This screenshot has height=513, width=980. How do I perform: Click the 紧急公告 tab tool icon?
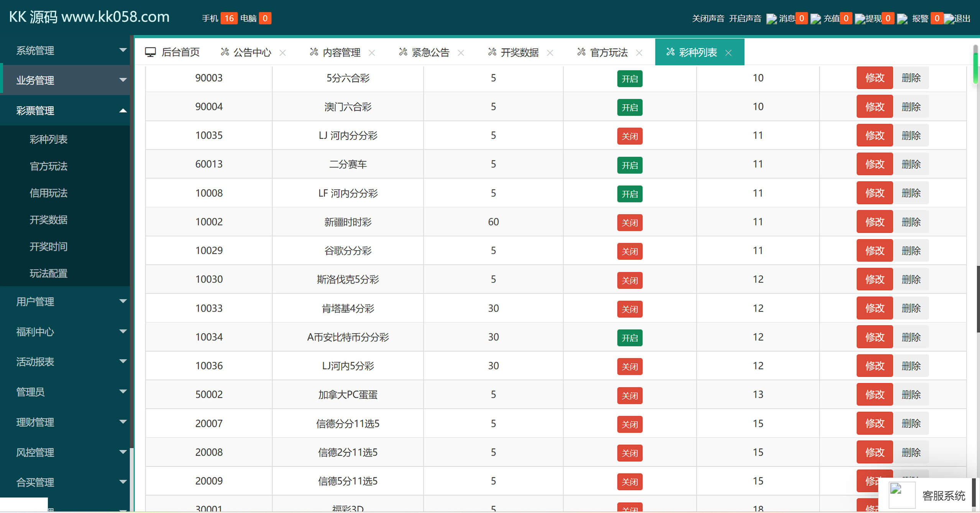tap(403, 52)
